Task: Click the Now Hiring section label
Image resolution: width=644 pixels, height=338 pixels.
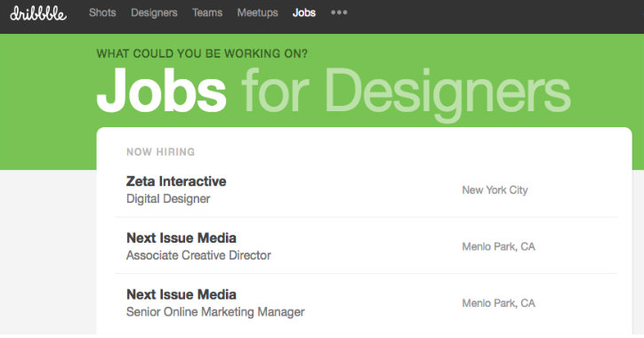Action: (x=161, y=152)
